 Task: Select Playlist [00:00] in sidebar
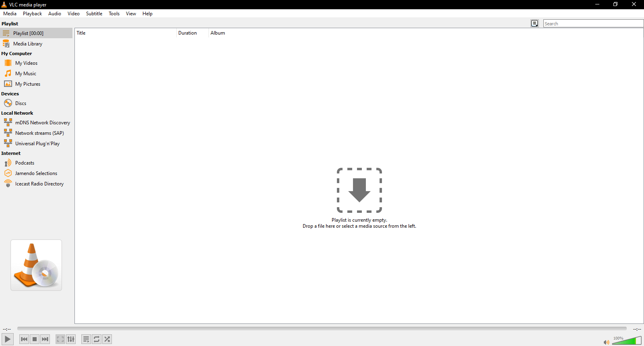(36, 33)
